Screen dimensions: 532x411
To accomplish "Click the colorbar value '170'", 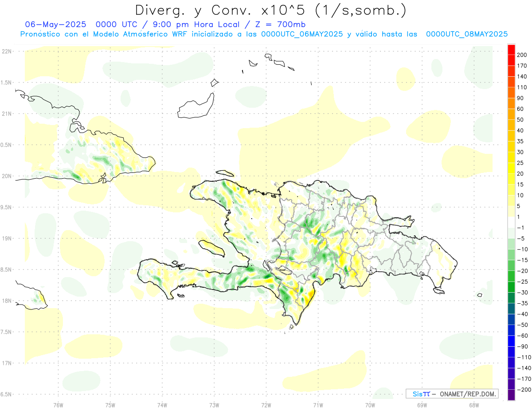I will point(522,66).
